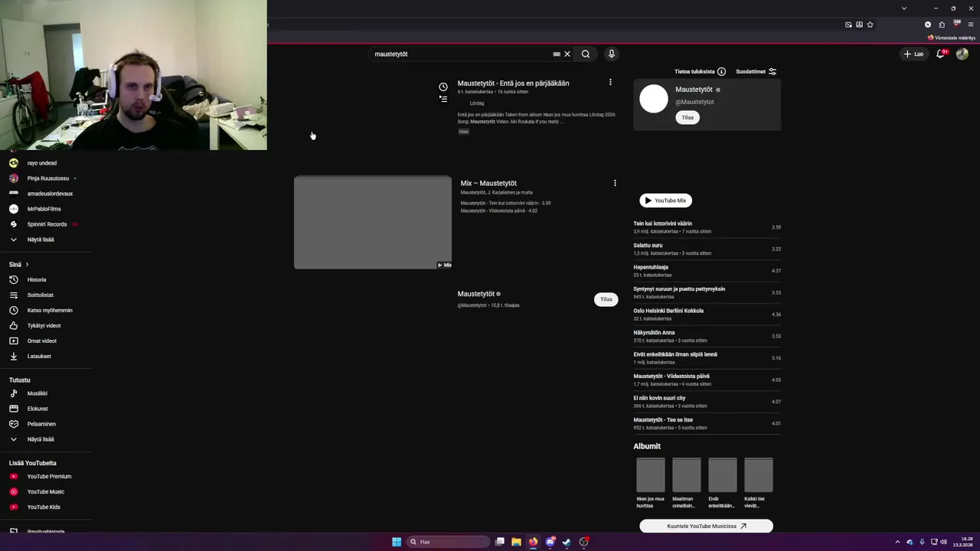980x551 pixels.
Task: Play the YouTube Mix button
Action: tap(666, 201)
